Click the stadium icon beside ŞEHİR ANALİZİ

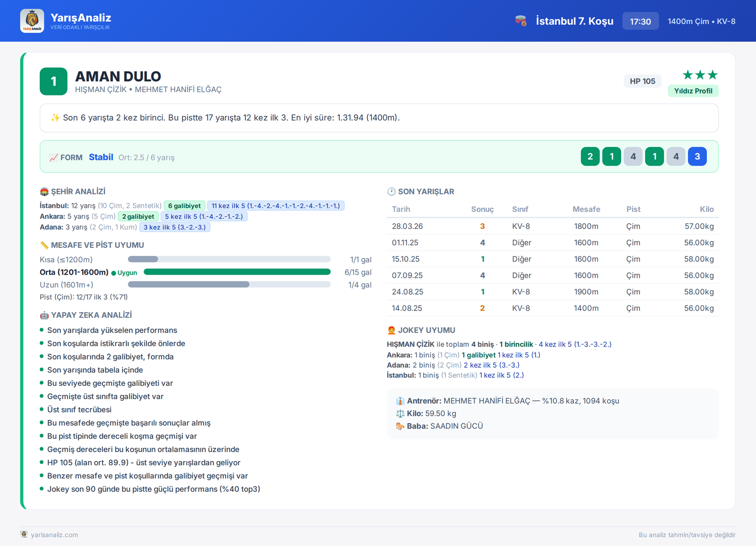click(44, 191)
